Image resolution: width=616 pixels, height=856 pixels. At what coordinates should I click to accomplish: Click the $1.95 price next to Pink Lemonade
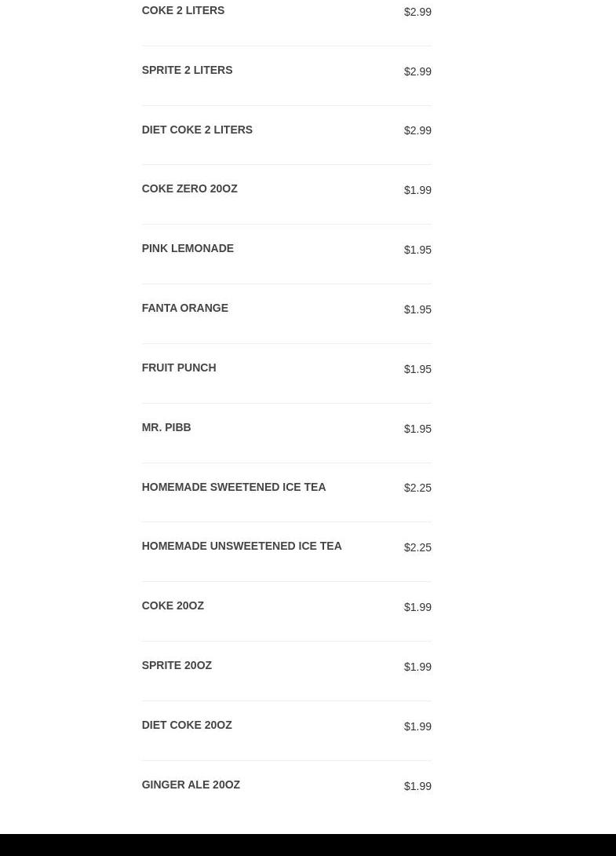[417, 250]
